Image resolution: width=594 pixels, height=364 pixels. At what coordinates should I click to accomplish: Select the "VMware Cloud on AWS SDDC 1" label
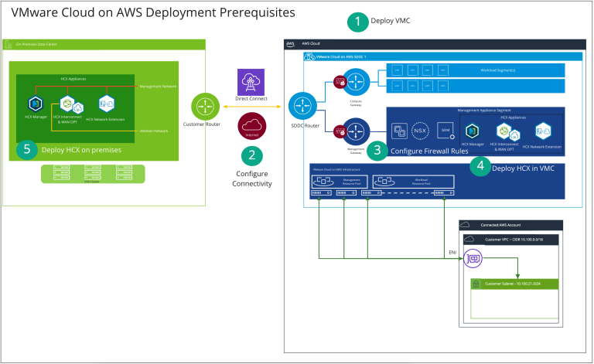click(341, 56)
